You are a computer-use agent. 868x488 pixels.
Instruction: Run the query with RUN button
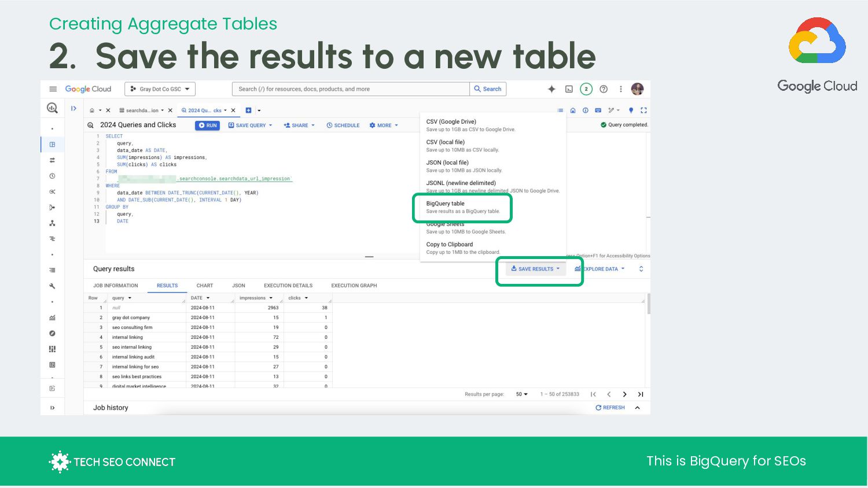coord(207,125)
